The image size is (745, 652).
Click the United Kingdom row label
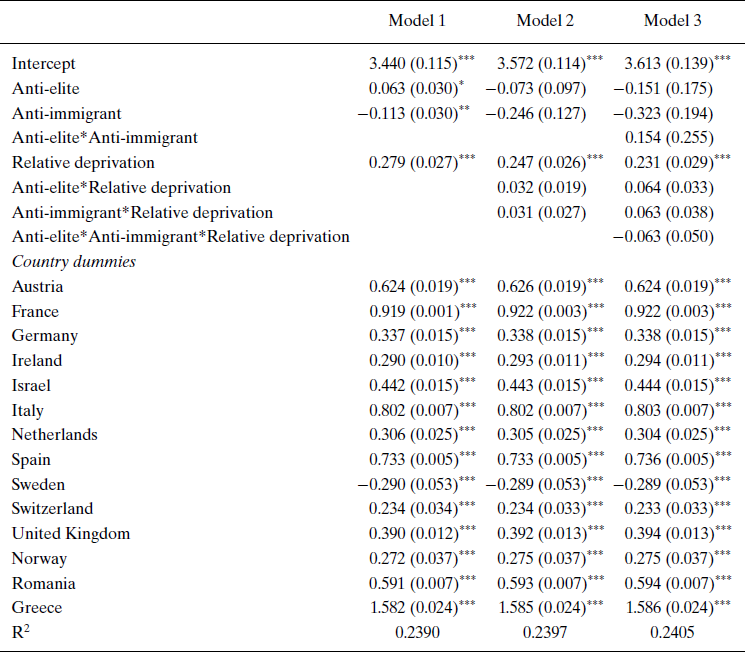[71, 533]
